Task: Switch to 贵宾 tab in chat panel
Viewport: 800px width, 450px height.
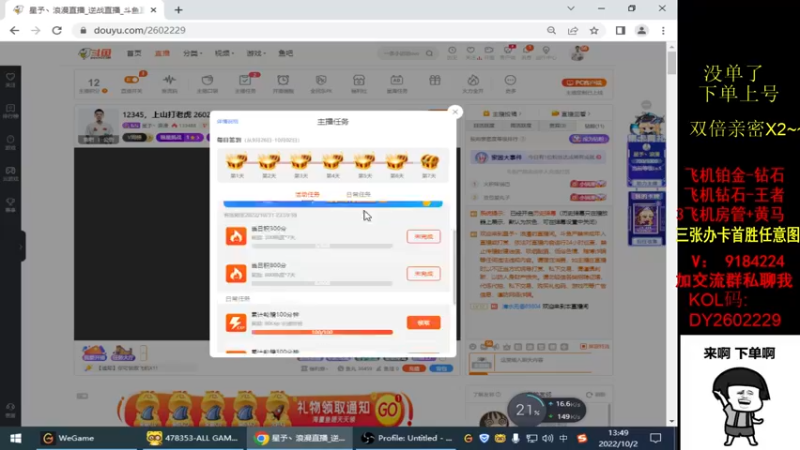Action: pyautogui.click(x=557, y=126)
